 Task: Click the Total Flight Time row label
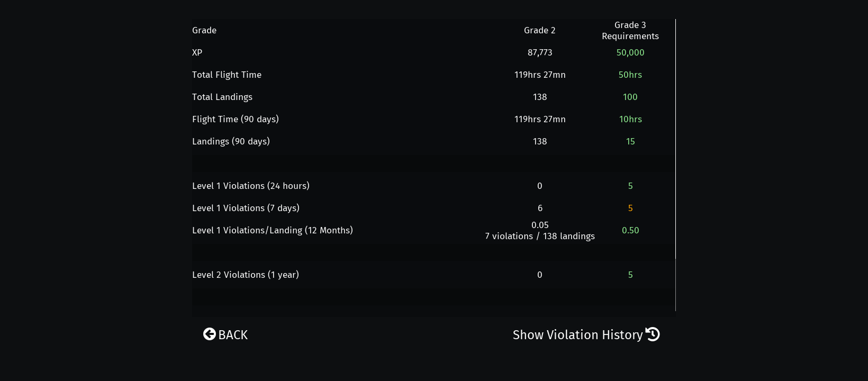click(227, 75)
